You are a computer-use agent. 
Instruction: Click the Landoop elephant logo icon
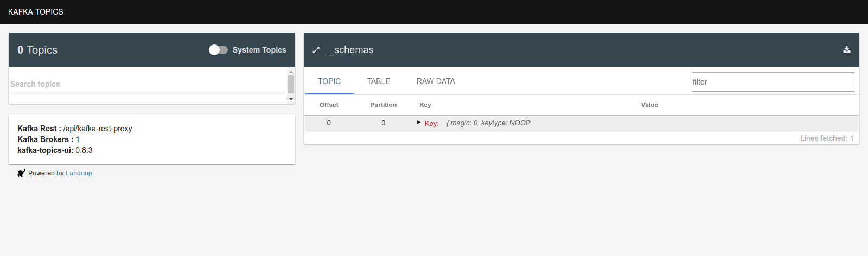coord(21,173)
